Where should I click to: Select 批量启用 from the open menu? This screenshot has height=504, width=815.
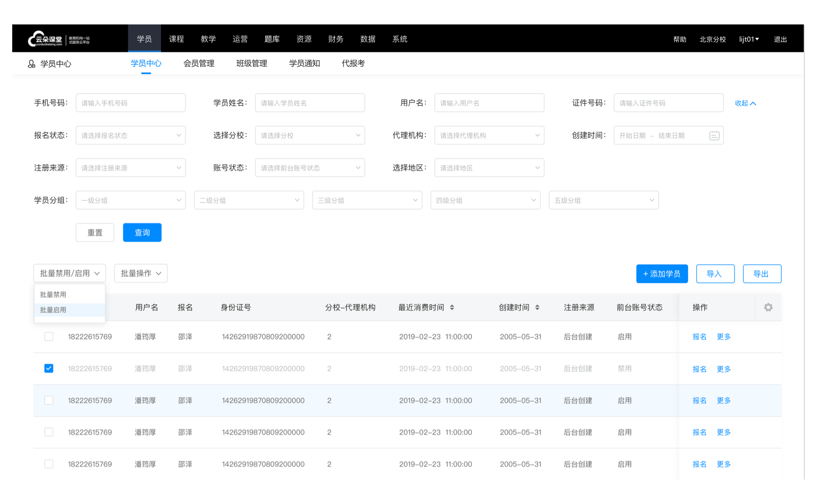point(52,310)
